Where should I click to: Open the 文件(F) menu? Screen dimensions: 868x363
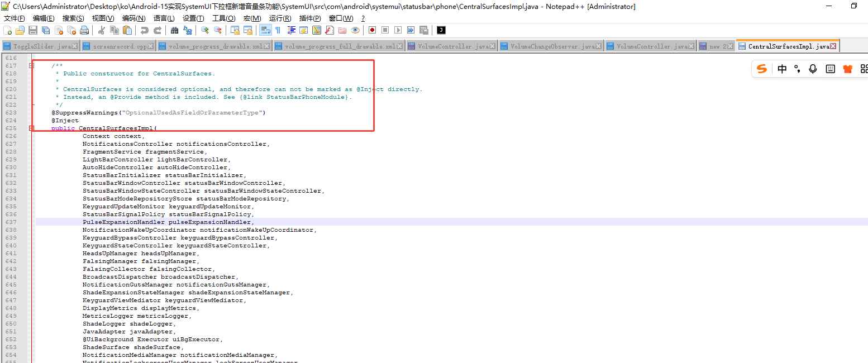tap(15, 18)
